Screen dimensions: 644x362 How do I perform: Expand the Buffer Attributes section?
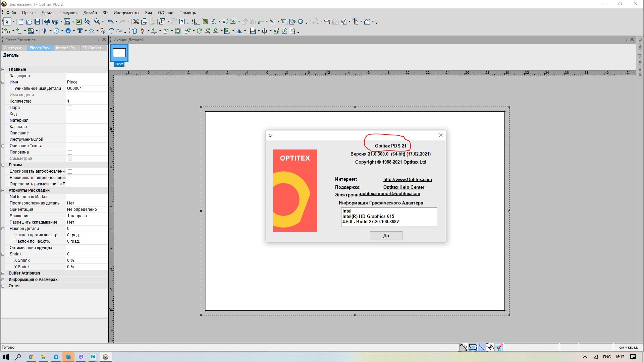3,273
